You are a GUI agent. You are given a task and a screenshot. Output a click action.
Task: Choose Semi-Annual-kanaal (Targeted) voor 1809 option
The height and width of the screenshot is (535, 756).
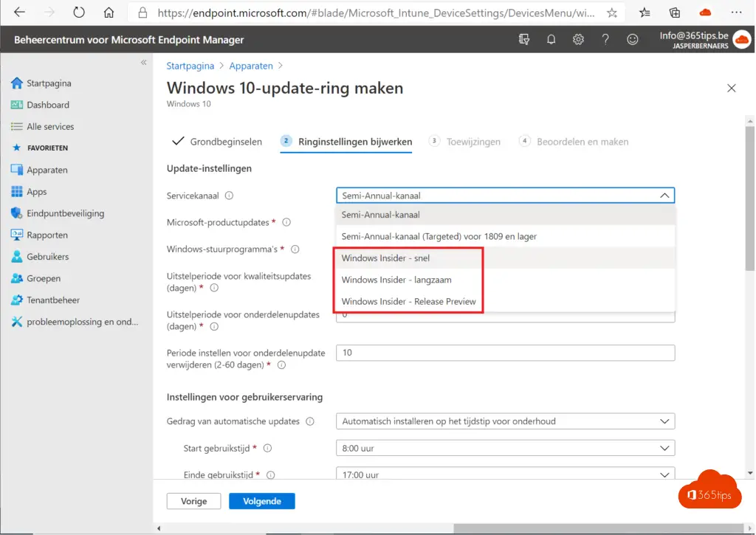tap(505, 236)
